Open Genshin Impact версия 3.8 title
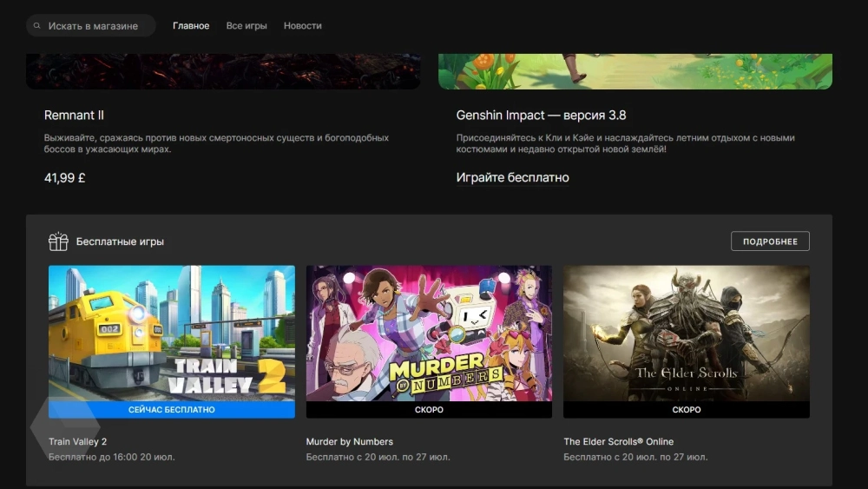The height and width of the screenshot is (489, 868). (541, 116)
